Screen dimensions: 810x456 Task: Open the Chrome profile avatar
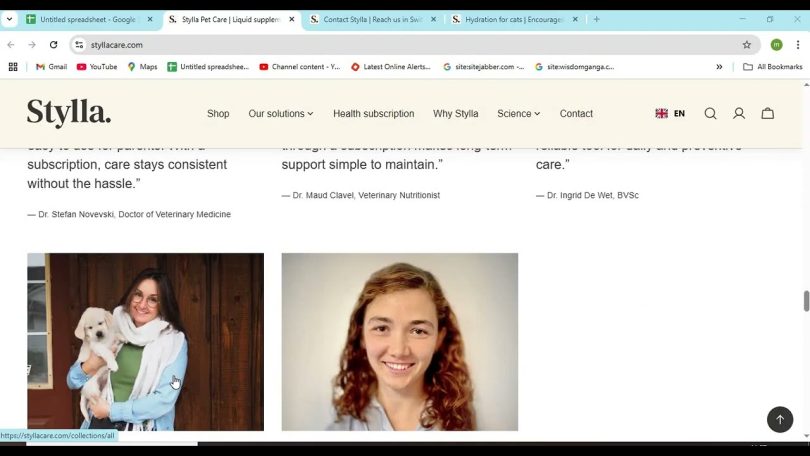coord(776,45)
